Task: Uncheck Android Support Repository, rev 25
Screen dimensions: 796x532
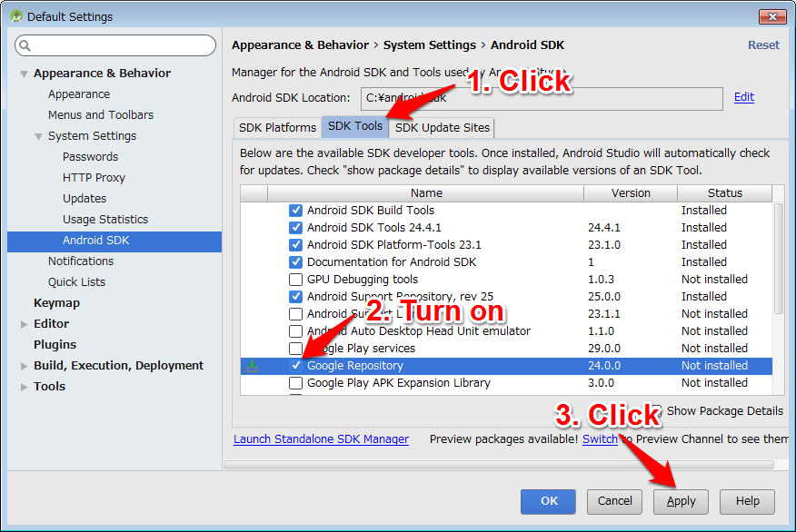Action: coord(295,297)
